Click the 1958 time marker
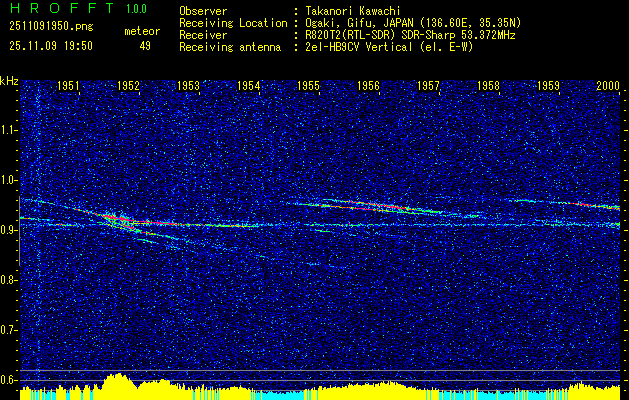This screenshot has width=629, height=400. (x=489, y=85)
